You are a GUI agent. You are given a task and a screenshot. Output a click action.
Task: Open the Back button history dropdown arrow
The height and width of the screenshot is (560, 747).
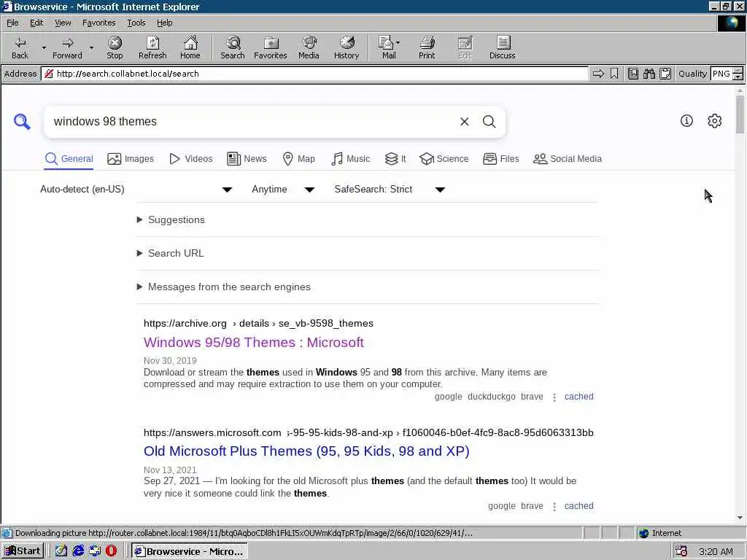[x=44, y=47]
